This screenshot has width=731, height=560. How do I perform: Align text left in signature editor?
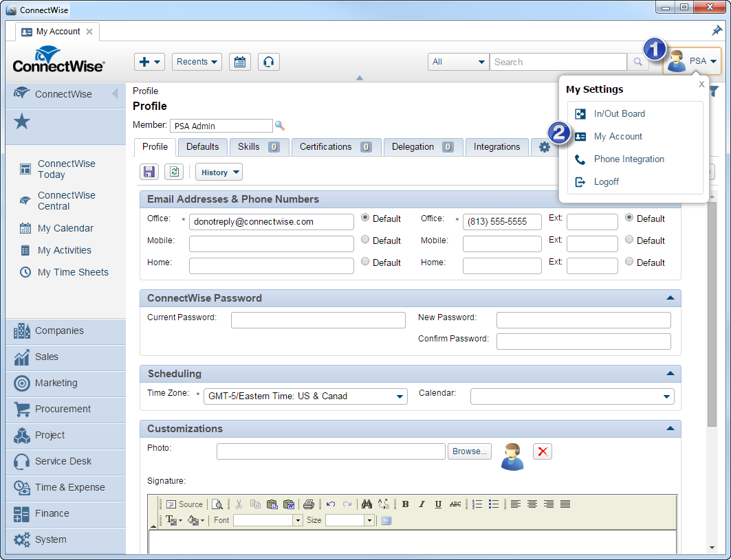pos(516,504)
